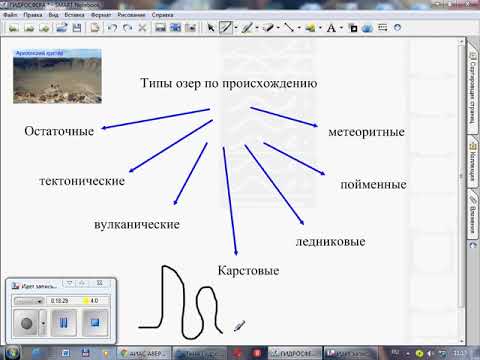Select the Eraser tool
The width and height of the screenshot is (480, 360).
268,28
